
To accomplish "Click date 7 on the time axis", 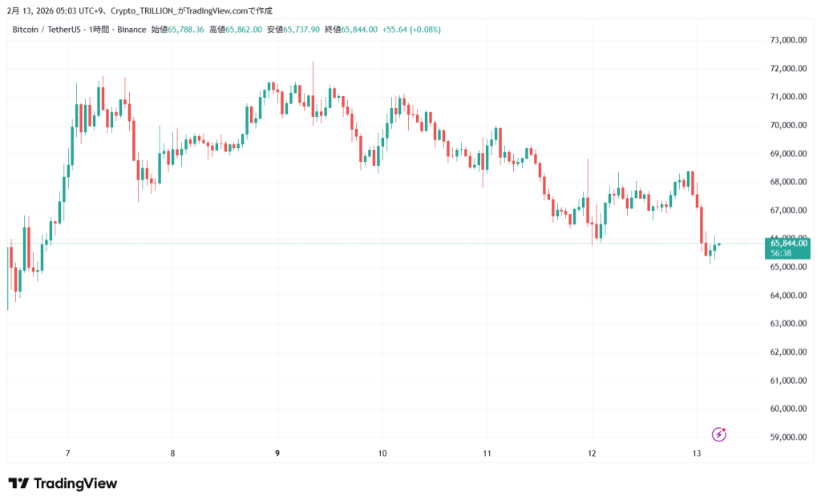I will pyautogui.click(x=68, y=454).
